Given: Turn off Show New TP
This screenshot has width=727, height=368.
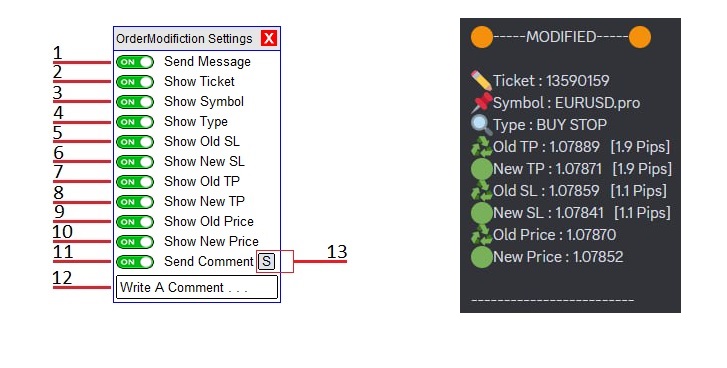Looking at the screenshot, I should tap(134, 202).
